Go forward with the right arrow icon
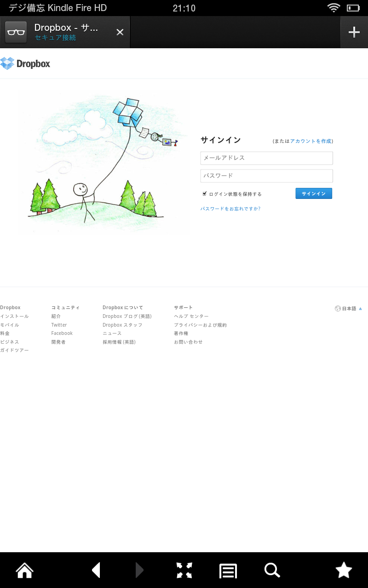 click(139, 570)
